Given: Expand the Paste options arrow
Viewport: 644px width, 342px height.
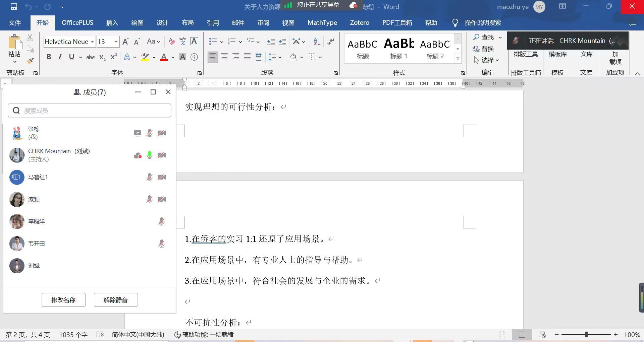Looking at the screenshot, I should [14, 62].
